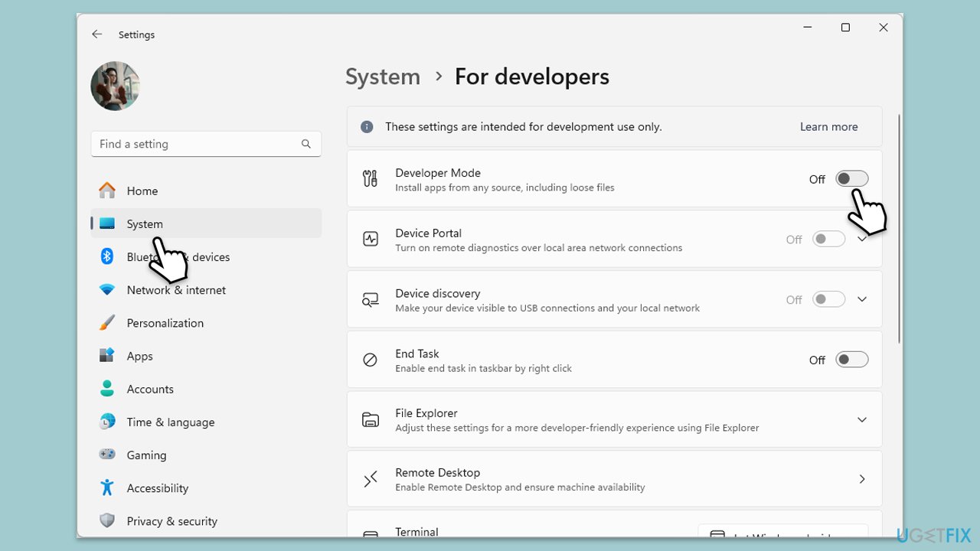Open Remote Desktop settings chevron
980x551 pixels.
pos(862,479)
